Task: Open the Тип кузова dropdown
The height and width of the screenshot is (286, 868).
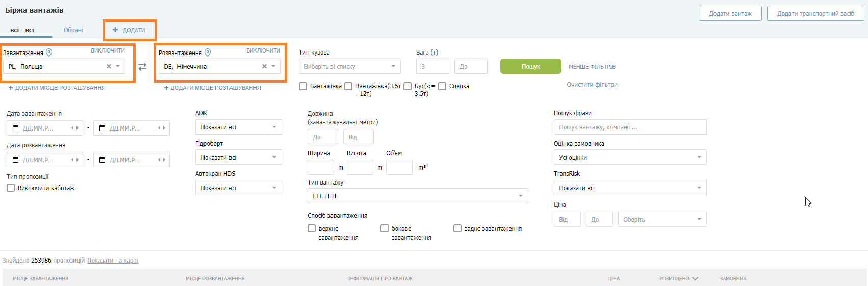Action: 350,66
